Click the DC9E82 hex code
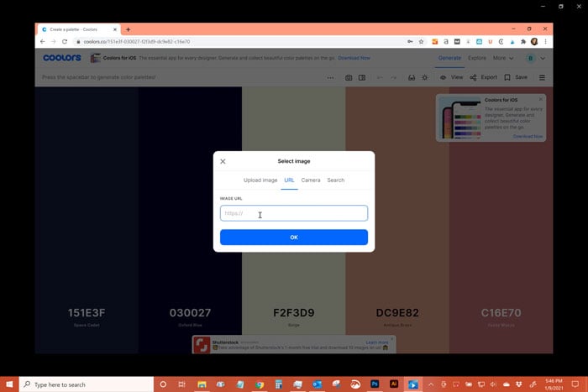Viewport: 588px width, 392px height. point(397,312)
